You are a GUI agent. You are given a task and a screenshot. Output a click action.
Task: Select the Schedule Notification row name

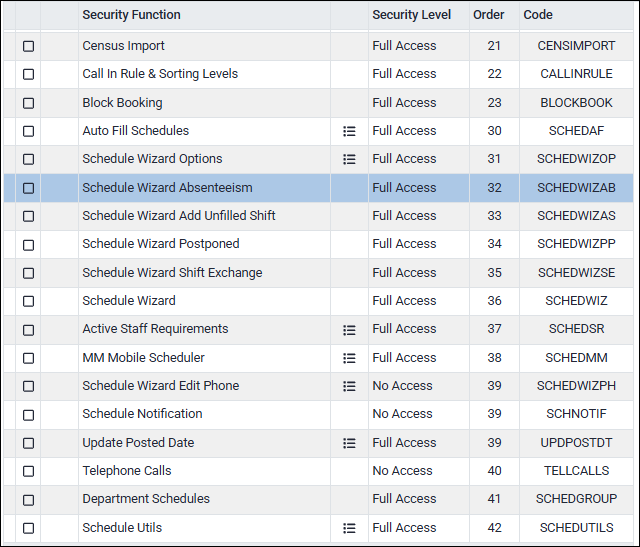[142, 414]
